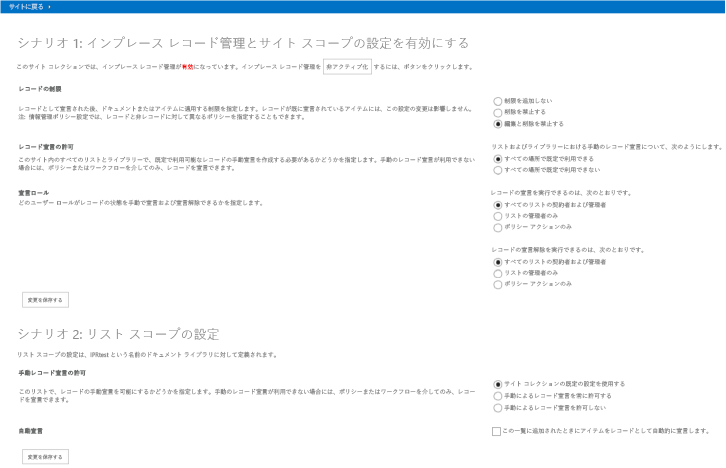This screenshot has width=726, height=468.
Task: Click the サイトに戻る link
Action: pos(26,7)
